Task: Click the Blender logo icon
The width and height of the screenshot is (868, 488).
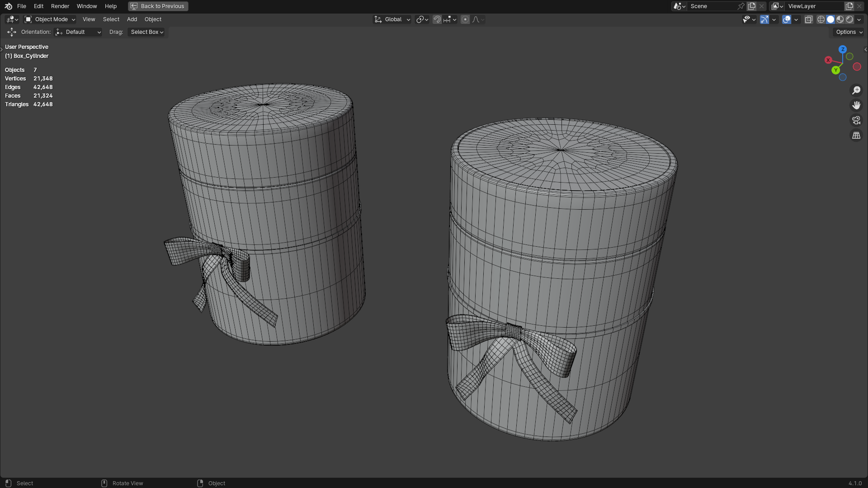Action: pos(8,6)
